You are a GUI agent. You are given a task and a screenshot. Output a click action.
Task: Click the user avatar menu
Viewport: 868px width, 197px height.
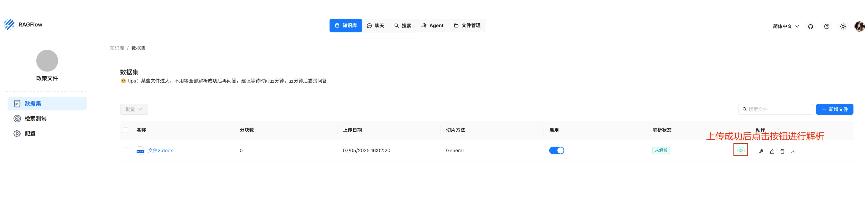click(x=859, y=26)
